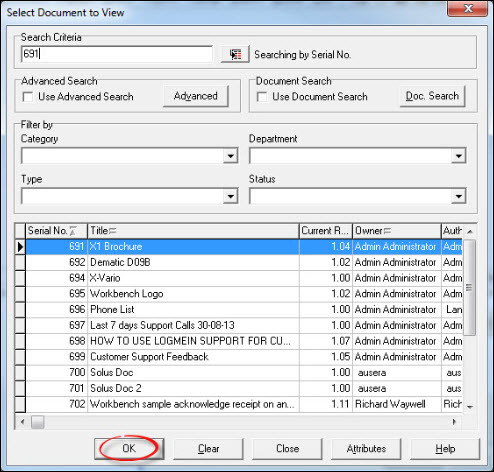Open the Attributes button
The width and height of the screenshot is (494, 472).
tap(366, 449)
